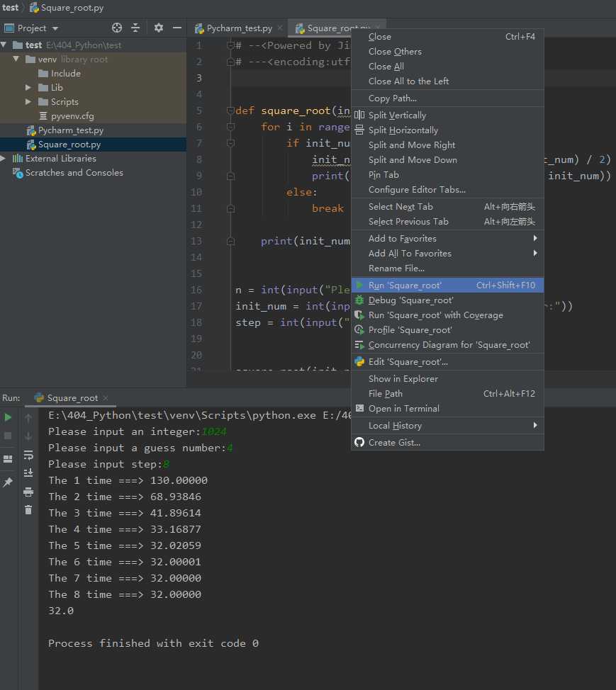This screenshot has width=616, height=690.
Task: Select Copy Path... menu entry
Action: [x=447, y=98]
